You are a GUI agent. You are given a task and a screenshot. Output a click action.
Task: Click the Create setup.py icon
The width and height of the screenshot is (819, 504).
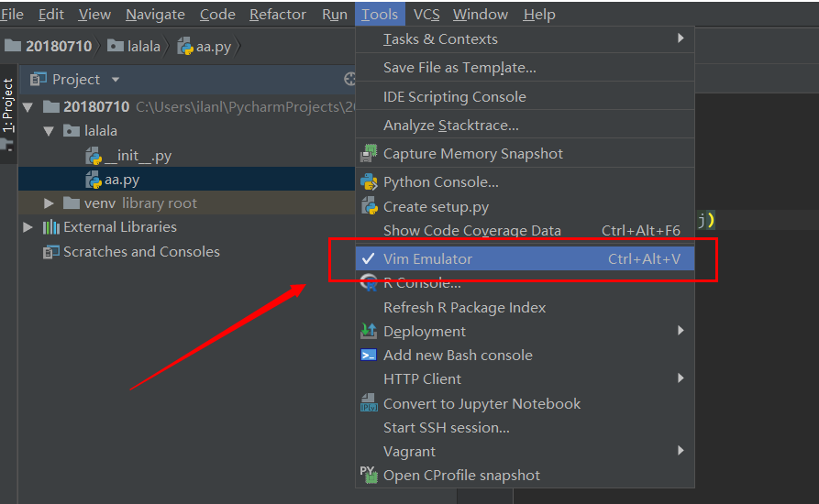tap(369, 206)
